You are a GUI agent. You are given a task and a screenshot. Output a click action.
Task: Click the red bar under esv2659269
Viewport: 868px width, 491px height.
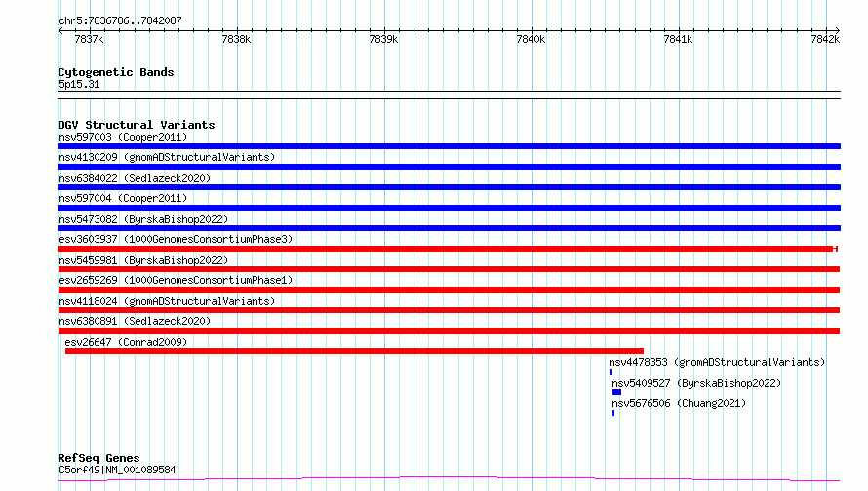click(449, 290)
